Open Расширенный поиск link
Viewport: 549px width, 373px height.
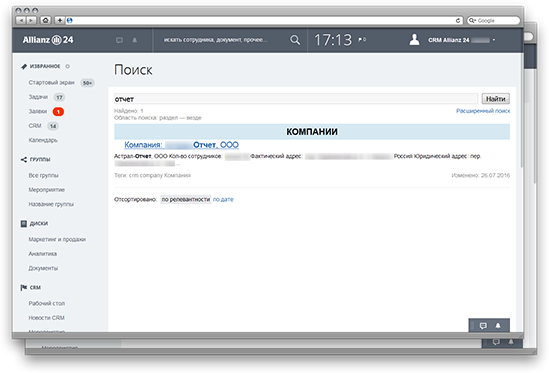tap(483, 111)
